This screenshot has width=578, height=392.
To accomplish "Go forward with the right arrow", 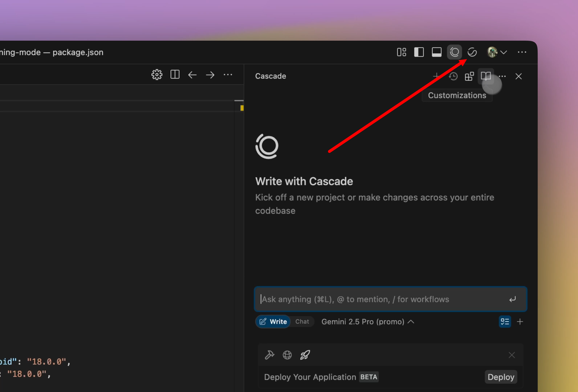I will (x=210, y=75).
